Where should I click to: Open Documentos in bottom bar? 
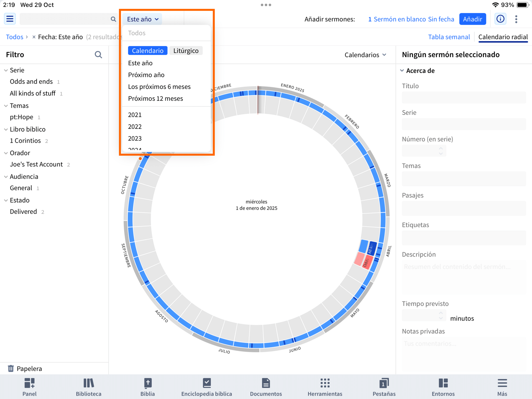[x=266, y=387]
